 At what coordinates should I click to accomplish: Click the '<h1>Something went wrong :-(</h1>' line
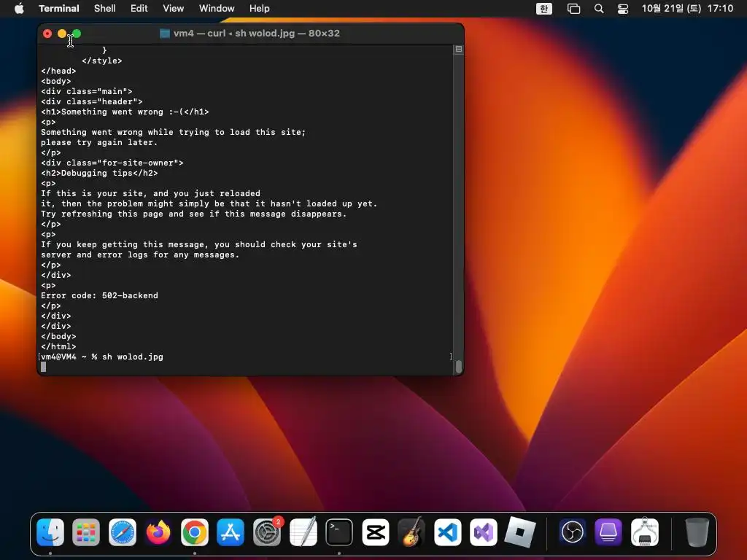pyautogui.click(x=125, y=112)
